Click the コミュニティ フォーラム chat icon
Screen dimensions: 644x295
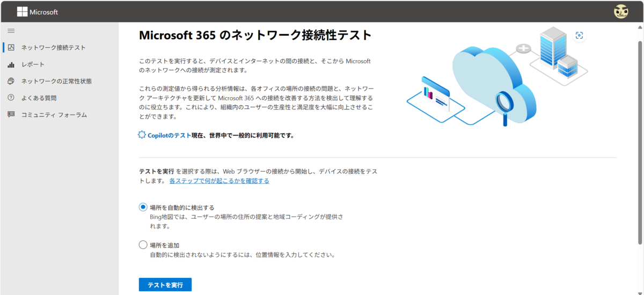click(x=11, y=115)
